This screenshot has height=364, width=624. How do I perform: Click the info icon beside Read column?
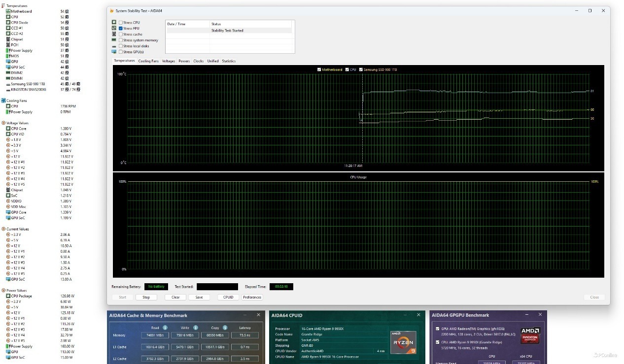165,328
